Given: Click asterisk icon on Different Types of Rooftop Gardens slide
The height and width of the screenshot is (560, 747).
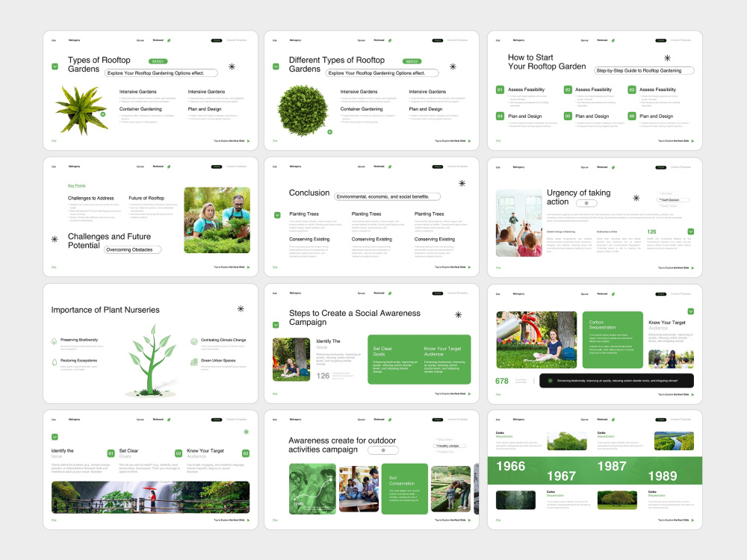Looking at the screenshot, I should (453, 66).
